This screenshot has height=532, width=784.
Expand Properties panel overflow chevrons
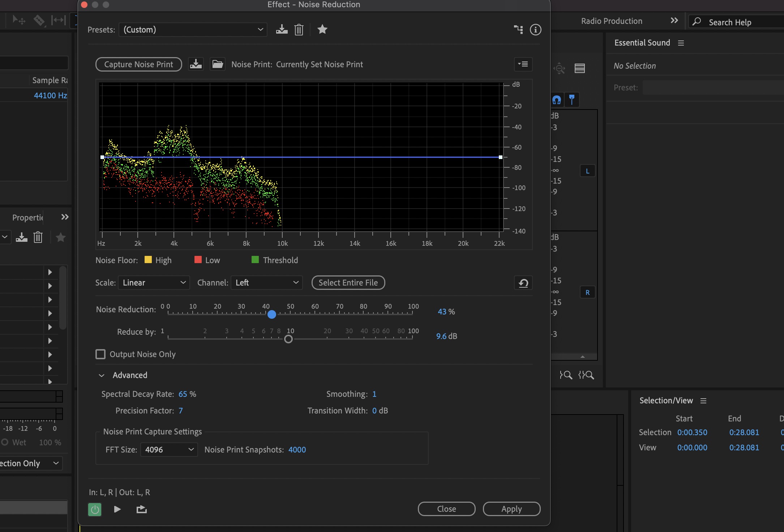pyautogui.click(x=65, y=217)
